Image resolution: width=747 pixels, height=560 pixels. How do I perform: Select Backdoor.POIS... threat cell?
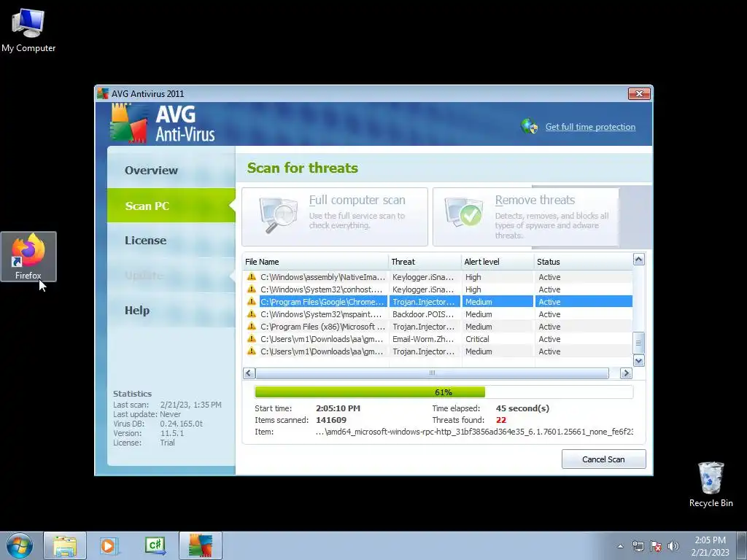tap(424, 314)
